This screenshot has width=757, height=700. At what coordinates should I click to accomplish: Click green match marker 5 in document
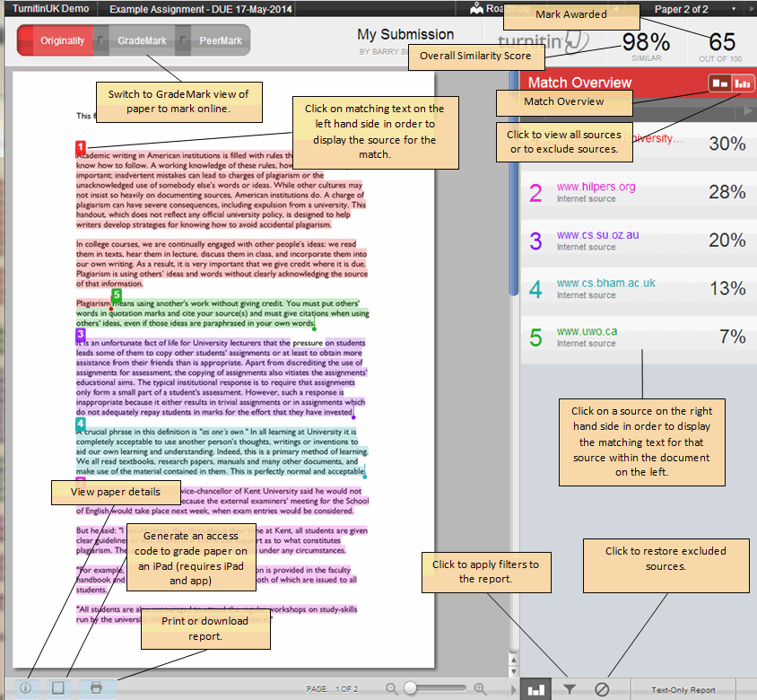click(x=117, y=294)
